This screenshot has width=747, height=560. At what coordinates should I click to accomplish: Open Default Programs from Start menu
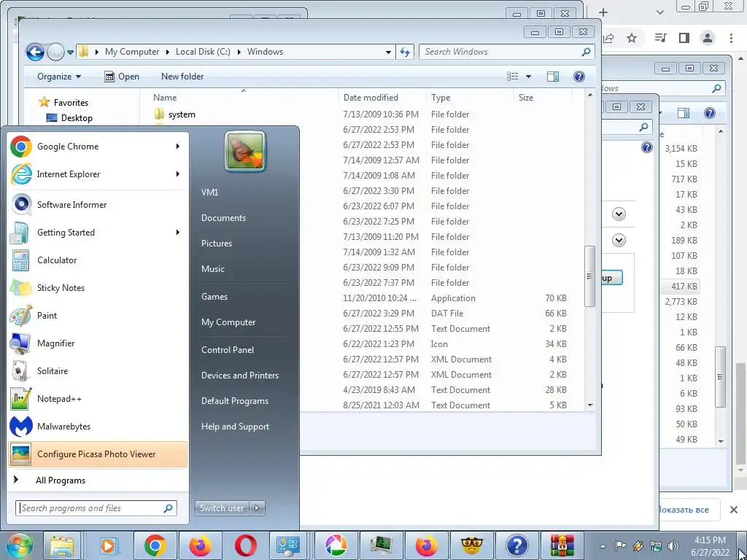click(x=234, y=401)
